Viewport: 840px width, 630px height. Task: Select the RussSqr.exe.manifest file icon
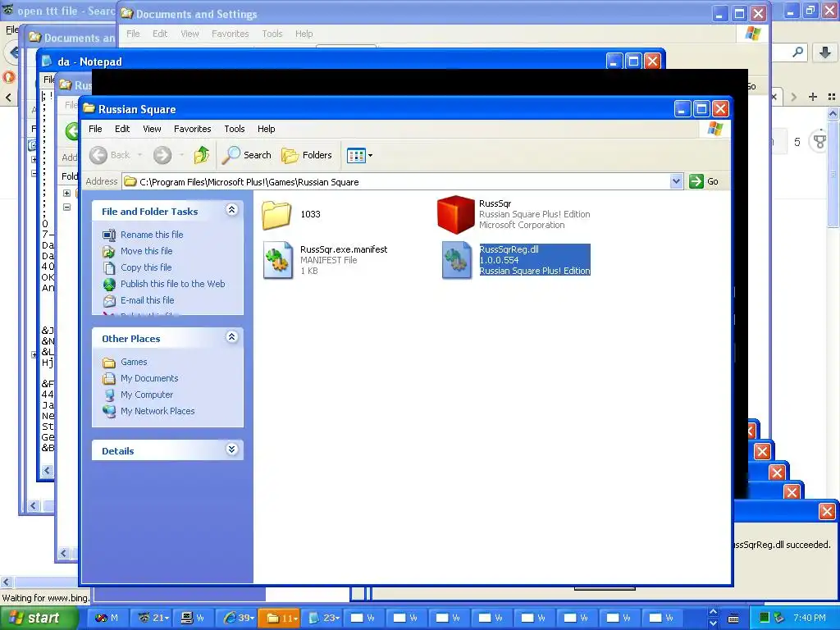click(277, 260)
